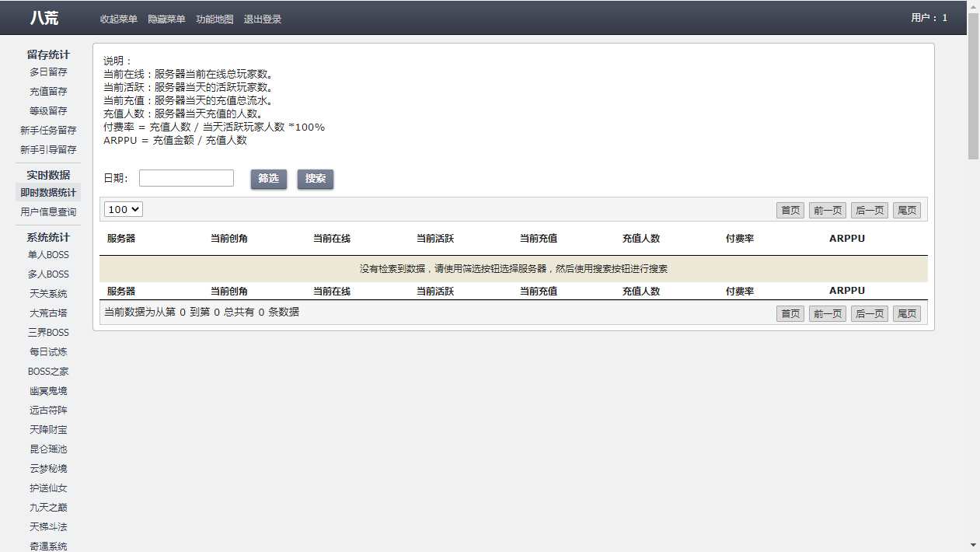Open the 等级留存 statistics page
The height and width of the screenshot is (552, 980).
tap(50, 110)
